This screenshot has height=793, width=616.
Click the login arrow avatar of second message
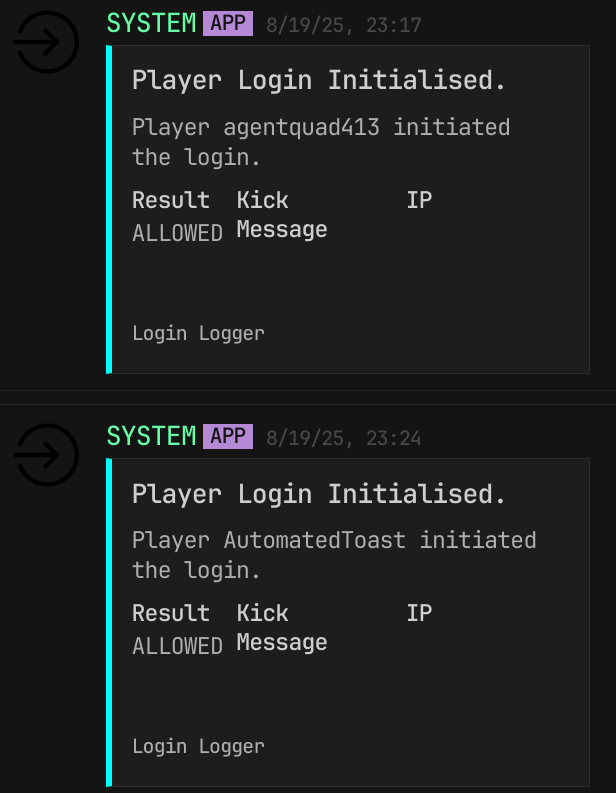point(46,455)
